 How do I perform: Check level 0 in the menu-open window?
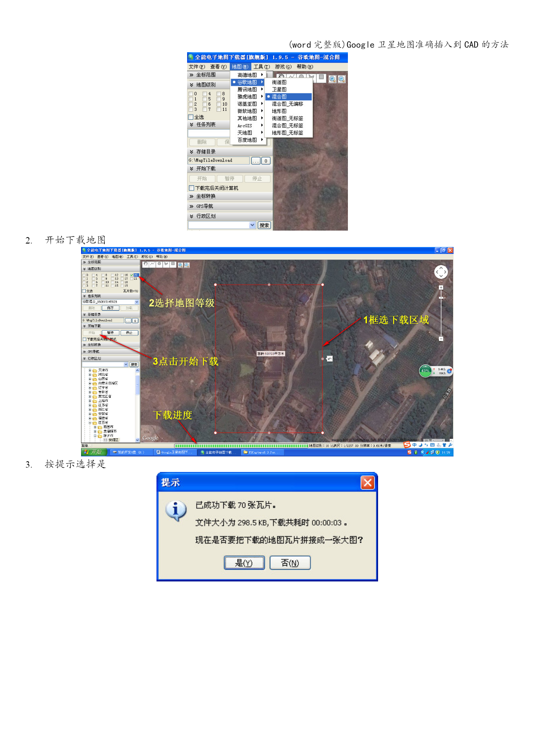(191, 94)
